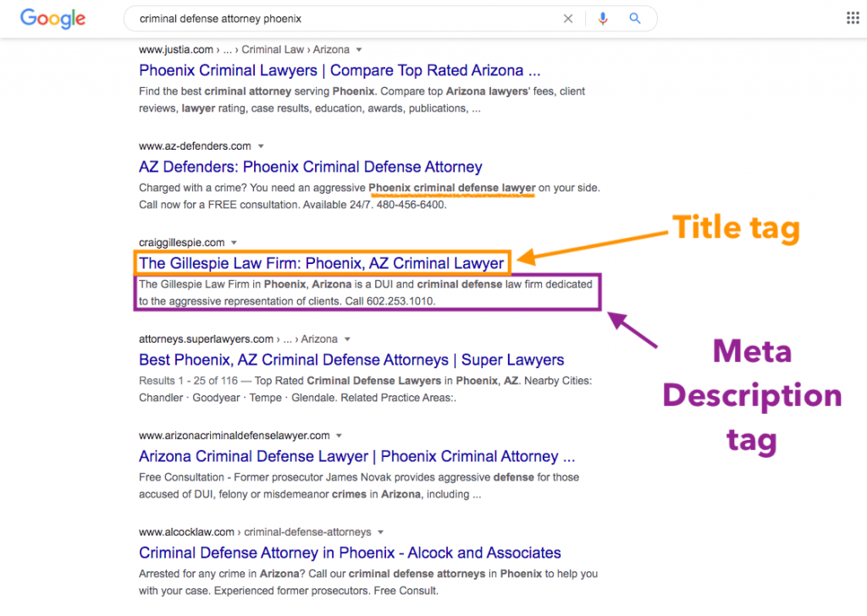Image resolution: width=867 pixels, height=616 pixels.
Task: Start voice search with the microphone icon
Action: (x=603, y=19)
